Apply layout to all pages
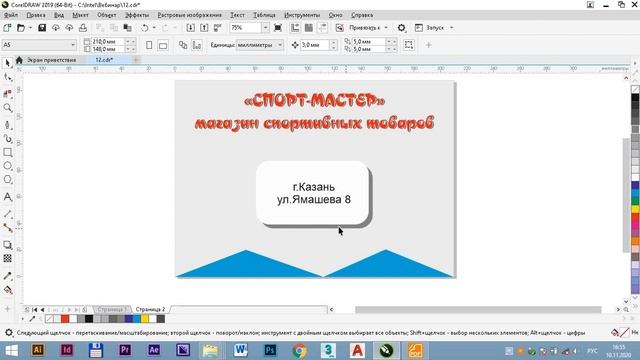The width and height of the screenshot is (640, 360). coord(183,45)
